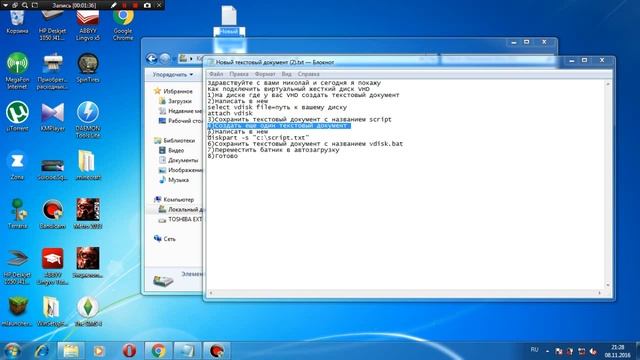The height and width of the screenshot is (360, 640).
Task: Click the RU language indicator in tray
Action: [x=534, y=350]
